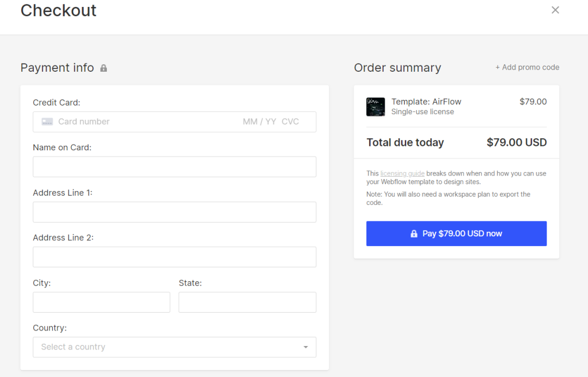Image resolution: width=588 pixels, height=377 pixels.
Task: Click the Order summary heading
Action: click(397, 67)
